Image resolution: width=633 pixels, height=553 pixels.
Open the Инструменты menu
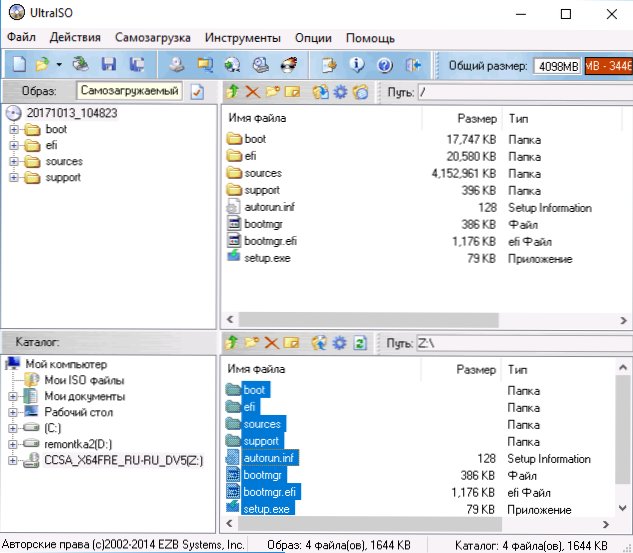click(243, 38)
